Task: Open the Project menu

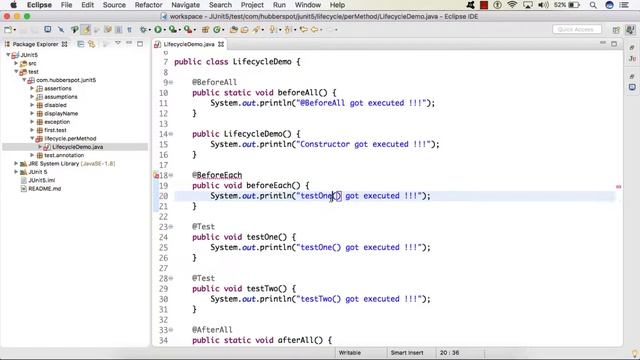Action: click(252, 5)
